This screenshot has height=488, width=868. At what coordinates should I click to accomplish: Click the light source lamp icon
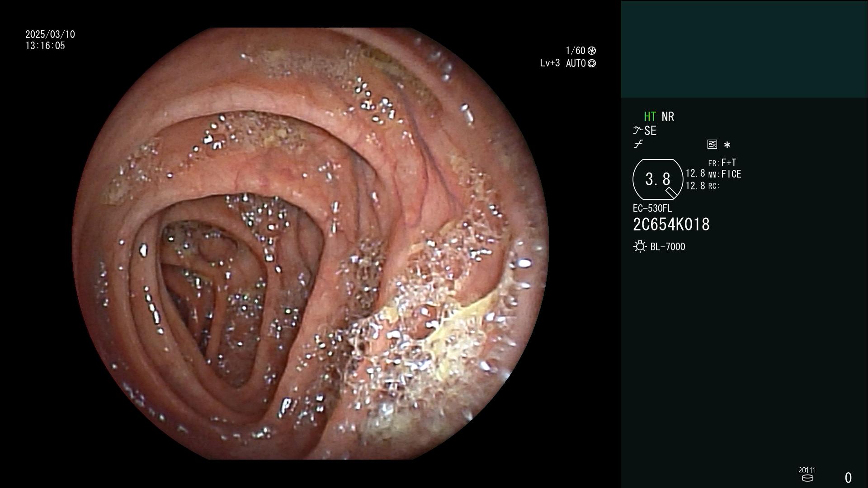tap(640, 247)
